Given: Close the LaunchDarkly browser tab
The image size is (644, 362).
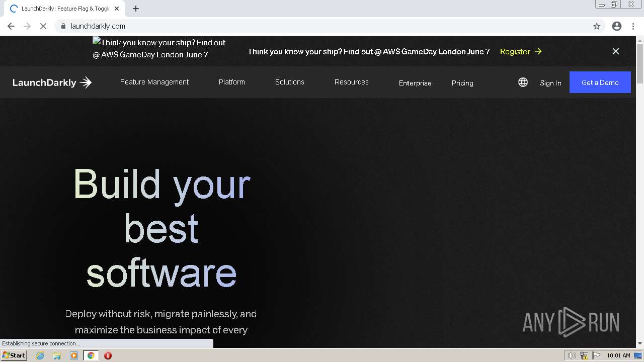Looking at the screenshot, I should [117, 9].
